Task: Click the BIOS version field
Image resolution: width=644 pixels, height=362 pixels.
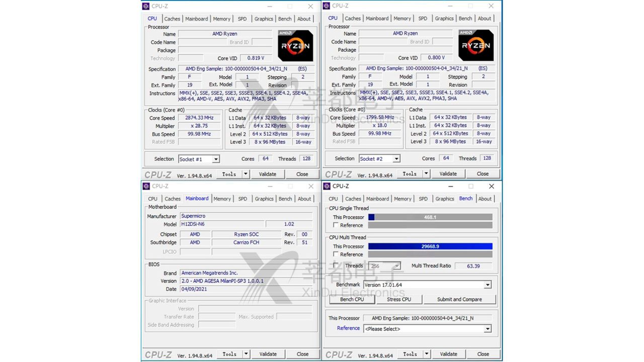Action: tap(246, 281)
